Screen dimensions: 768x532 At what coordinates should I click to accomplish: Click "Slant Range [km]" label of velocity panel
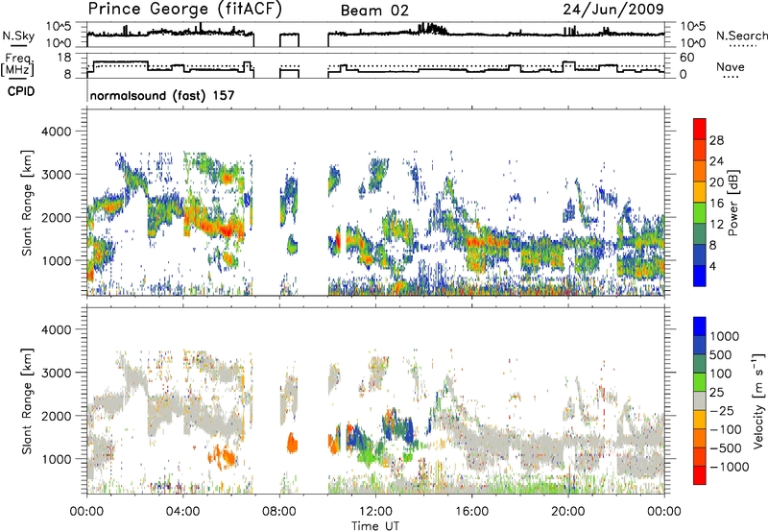point(27,400)
